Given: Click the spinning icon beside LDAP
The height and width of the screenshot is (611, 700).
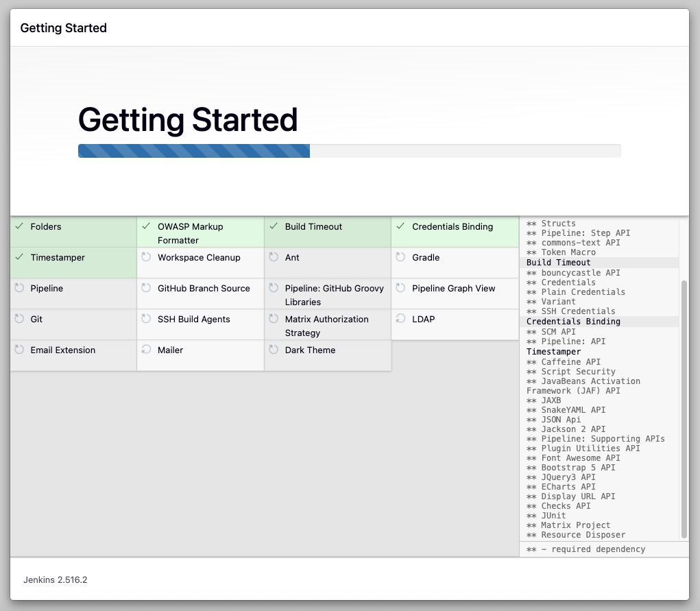Looking at the screenshot, I should [x=400, y=319].
